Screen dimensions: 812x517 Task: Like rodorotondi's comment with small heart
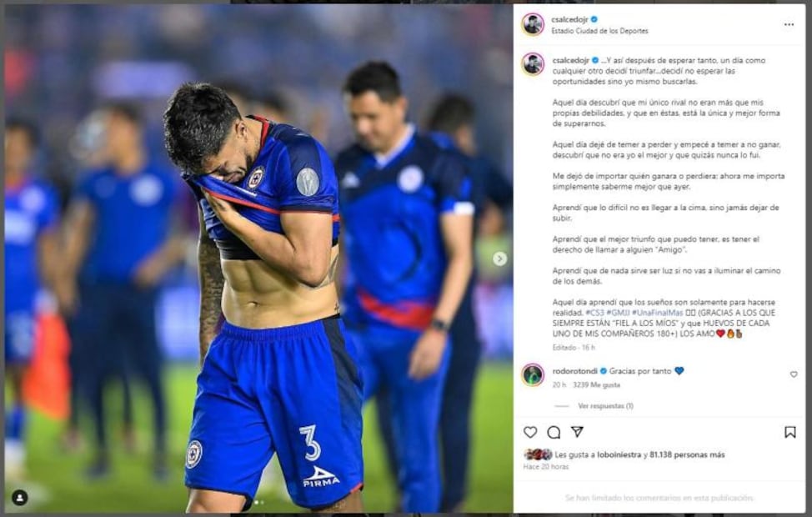click(x=793, y=374)
